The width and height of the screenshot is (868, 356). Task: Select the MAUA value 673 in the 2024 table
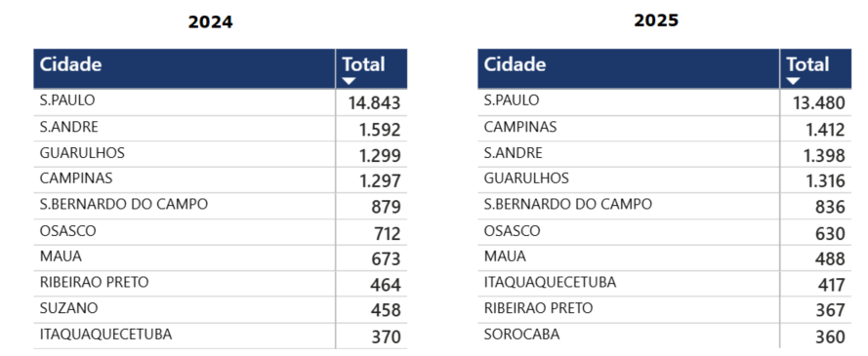(386, 259)
